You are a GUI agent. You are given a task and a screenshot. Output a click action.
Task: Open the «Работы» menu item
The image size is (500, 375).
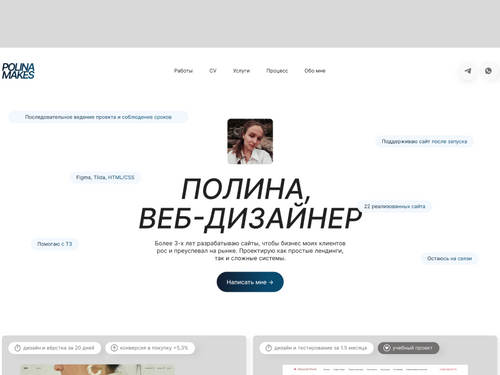coord(183,71)
